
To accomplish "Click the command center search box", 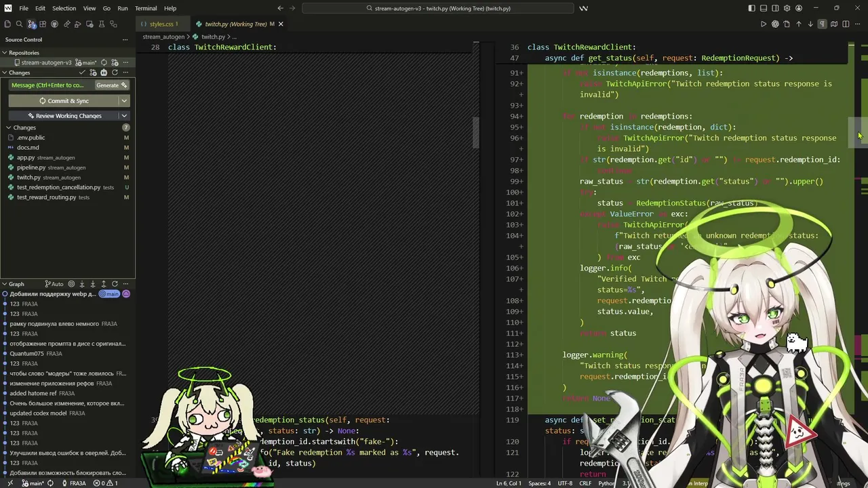I will [x=438, y=8].
